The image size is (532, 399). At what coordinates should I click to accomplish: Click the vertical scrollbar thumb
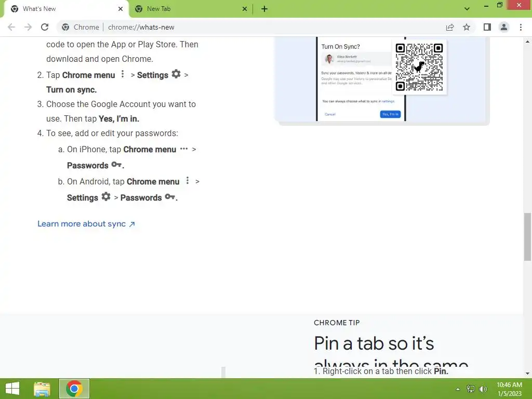(527, 237)
